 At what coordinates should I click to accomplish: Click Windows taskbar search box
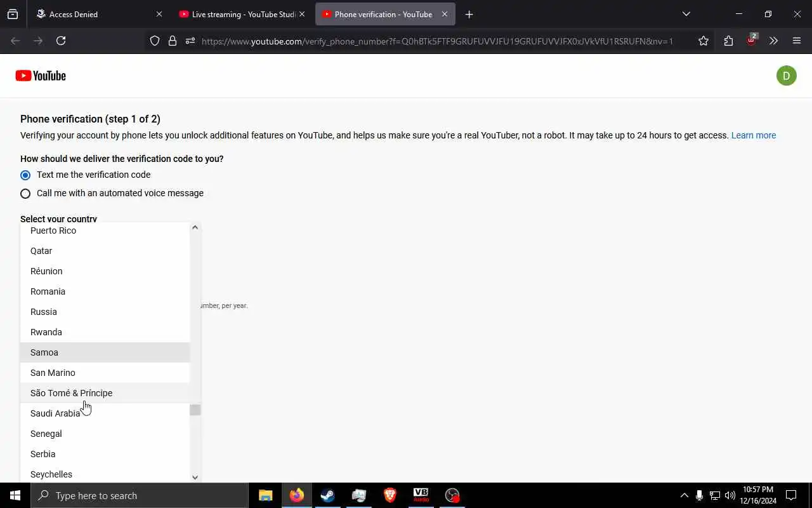click(x=140, y=495)
